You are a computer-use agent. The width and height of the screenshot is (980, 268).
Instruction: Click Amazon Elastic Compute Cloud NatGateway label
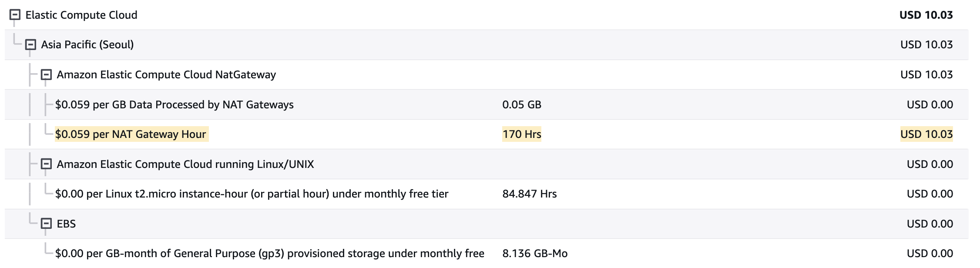pos(166,74)
